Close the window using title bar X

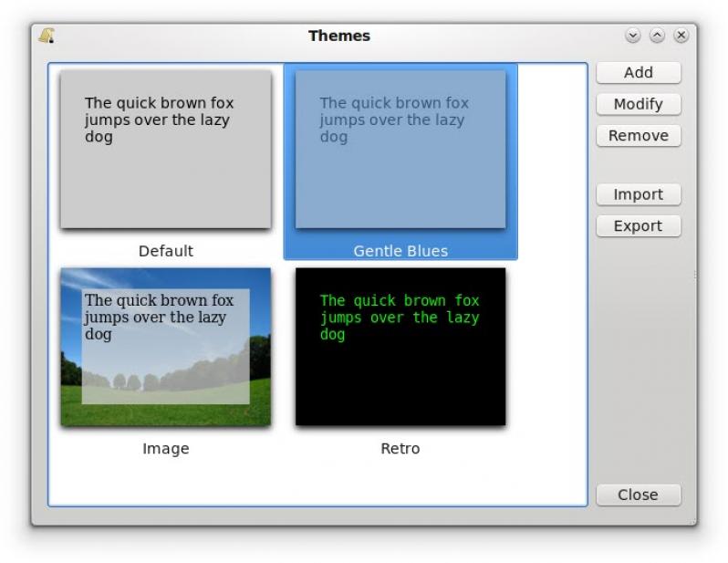(681, 36)
